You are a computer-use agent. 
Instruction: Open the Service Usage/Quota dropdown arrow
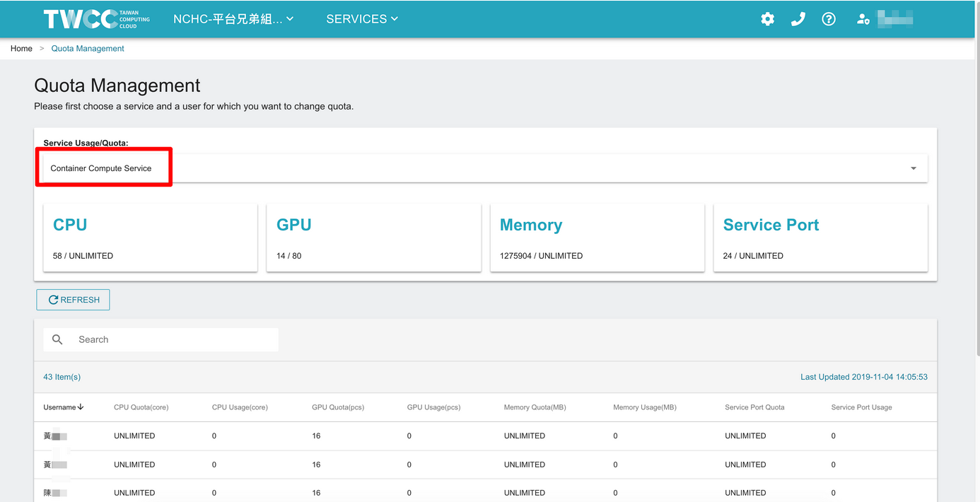click(913, 168)
